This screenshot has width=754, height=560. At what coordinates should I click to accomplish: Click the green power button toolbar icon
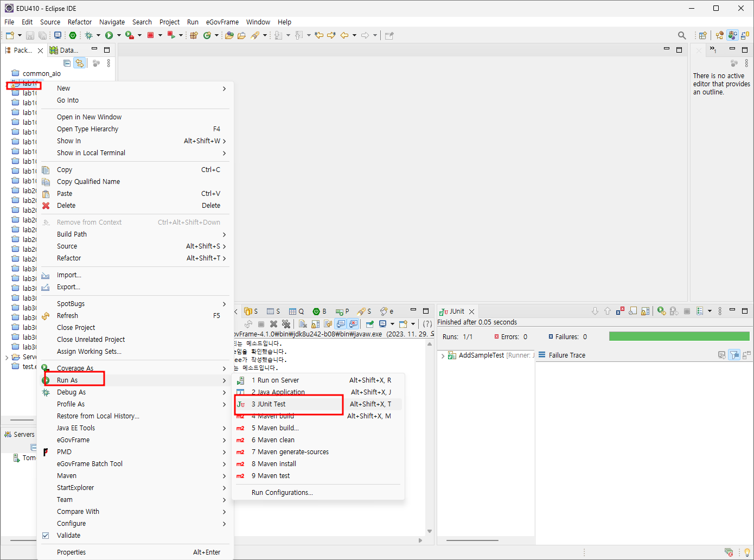point(73,35)
